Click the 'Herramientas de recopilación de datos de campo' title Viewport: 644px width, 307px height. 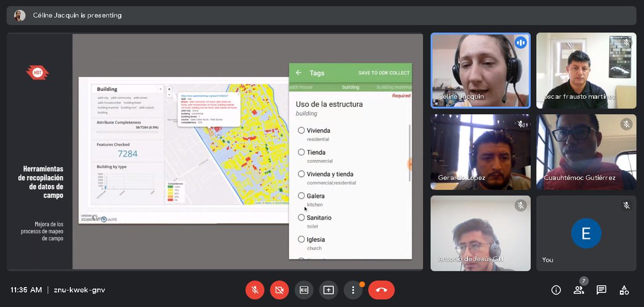coord(41,182)
